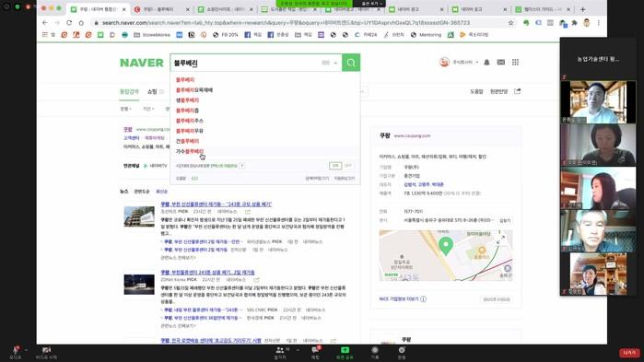Click the red leave meeting button
The image size is (644, 362).
pos(629,353)
